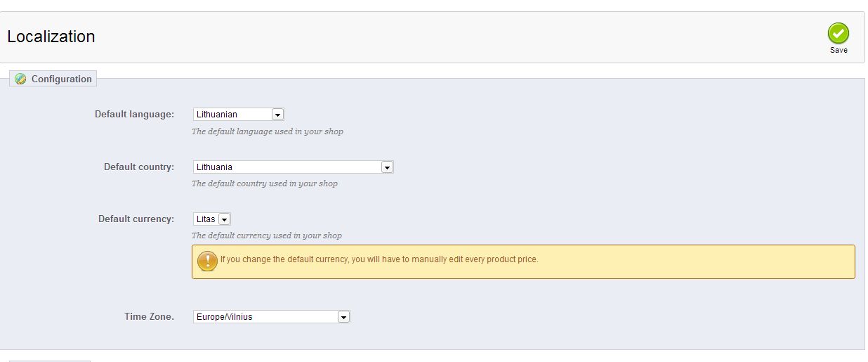868x362 pixels.
Task: Click the Configuration section icon
Action: pos(20,79)
